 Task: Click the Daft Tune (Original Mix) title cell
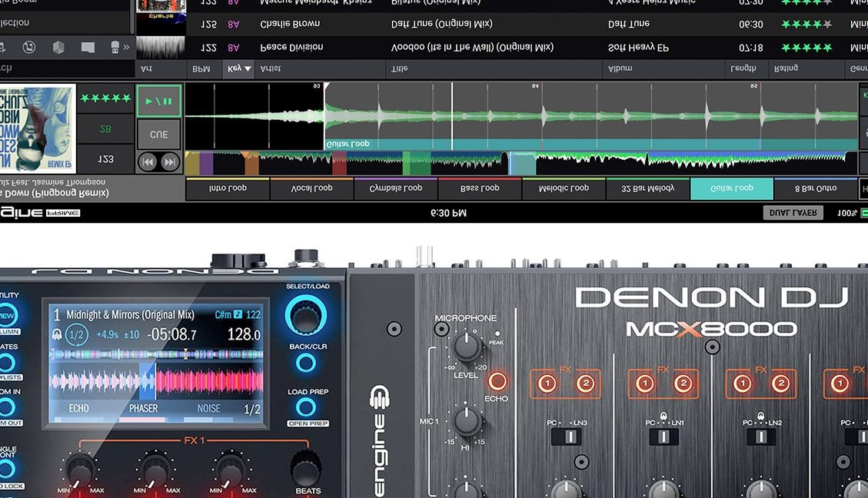pyautogui.click(x=442, y=24)
